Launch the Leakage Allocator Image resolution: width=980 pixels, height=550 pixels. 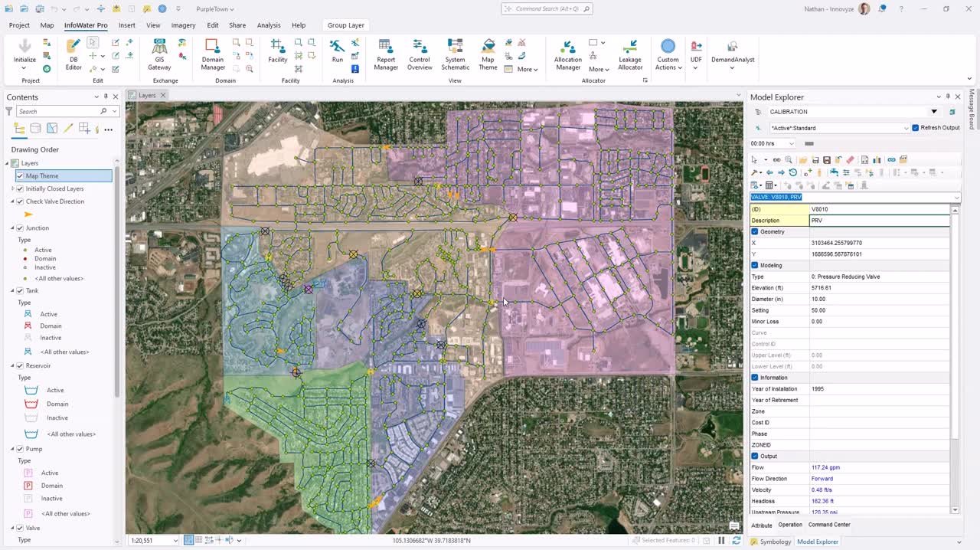630,54
